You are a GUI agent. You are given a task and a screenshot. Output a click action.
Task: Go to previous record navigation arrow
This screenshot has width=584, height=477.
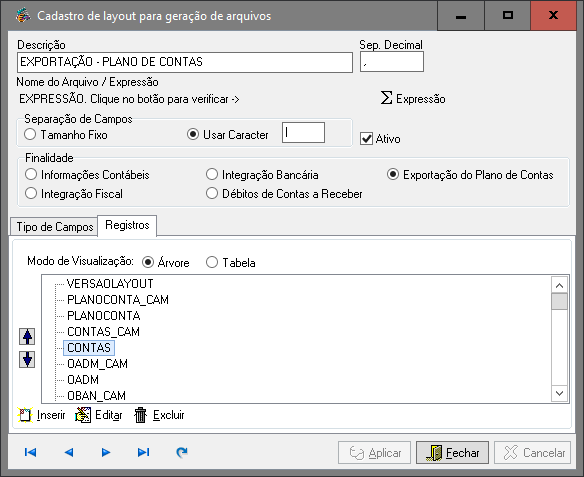69,452
